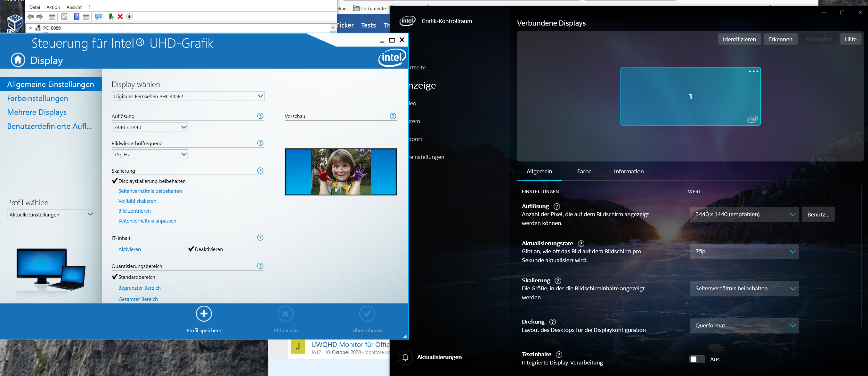Viewport: 868px width, 376px height.
Task: Open the Auflösung help question mark
Action: tap(260, 116)
